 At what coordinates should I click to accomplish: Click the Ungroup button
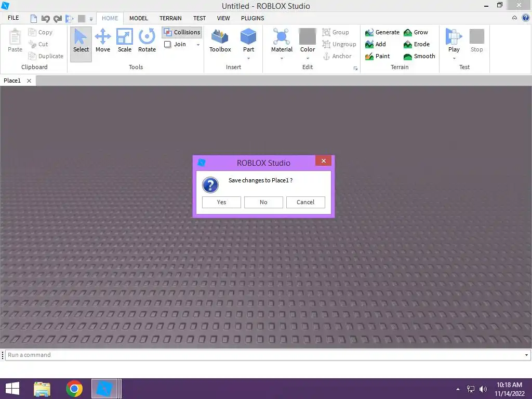pyautogui.click(x=339, y=44)
